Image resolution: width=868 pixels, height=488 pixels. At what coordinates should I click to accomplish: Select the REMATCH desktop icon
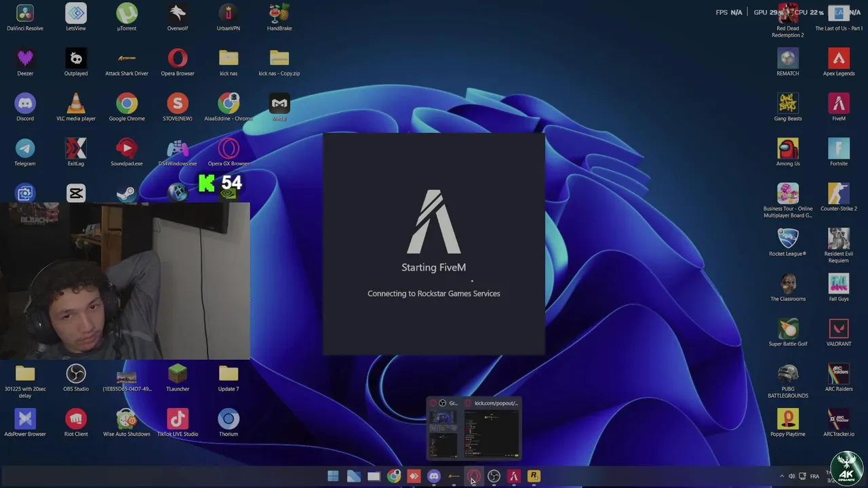tap(788, 62)
